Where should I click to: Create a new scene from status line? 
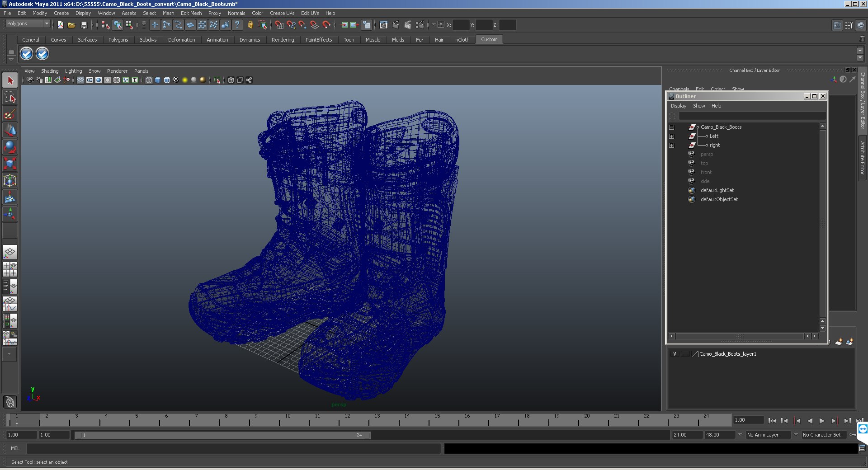(x=60, y=25)
